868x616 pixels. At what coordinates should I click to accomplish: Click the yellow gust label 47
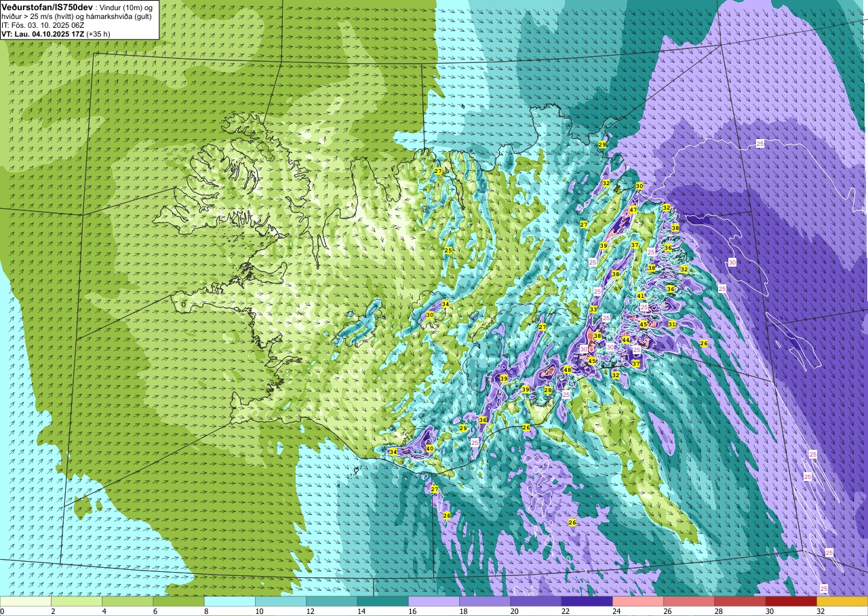point(633,210)
